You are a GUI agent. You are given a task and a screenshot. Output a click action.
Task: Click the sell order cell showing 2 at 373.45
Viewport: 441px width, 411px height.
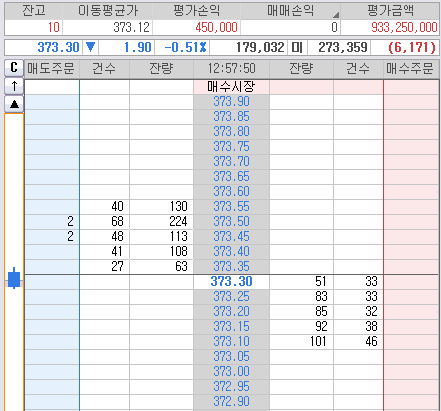pyautogui.click(x=52, y=237)
